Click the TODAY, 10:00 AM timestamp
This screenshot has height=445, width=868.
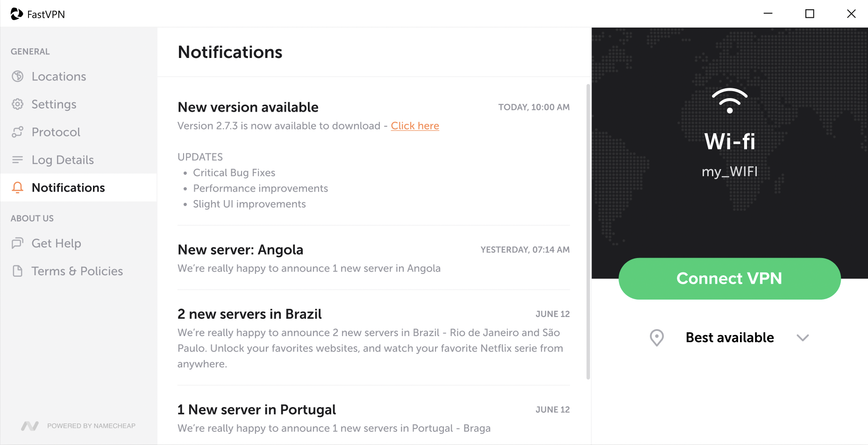[534, 107]
